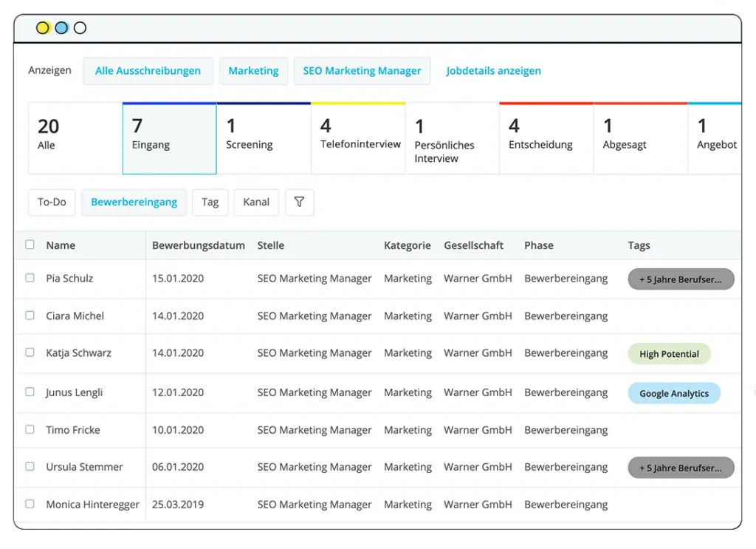This screenshot has width=756, height=549.
Task: Open the Tag filter dropdown
Action: pos(210,202)
